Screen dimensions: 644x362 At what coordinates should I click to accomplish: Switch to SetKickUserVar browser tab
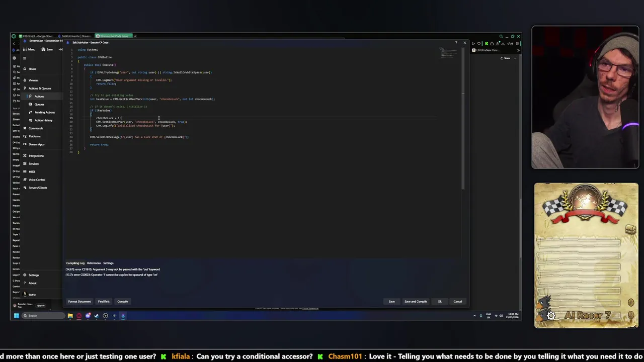tap(74, 36)
